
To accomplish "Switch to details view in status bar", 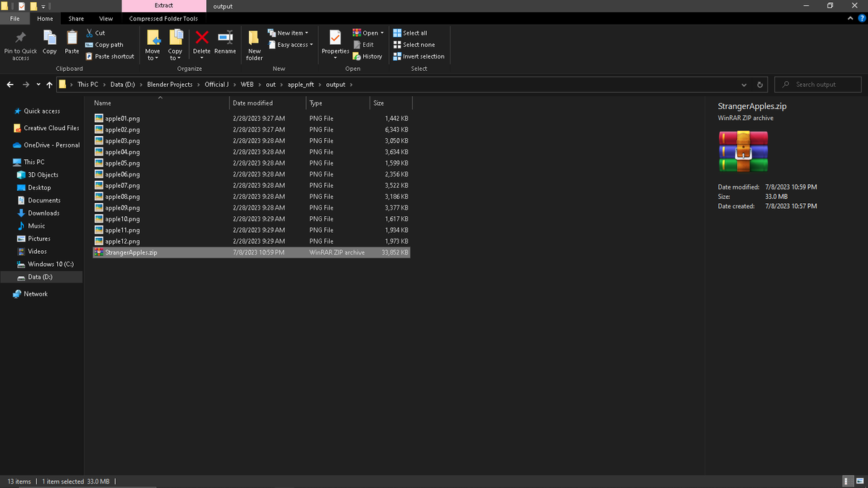I will coord(848,481).
